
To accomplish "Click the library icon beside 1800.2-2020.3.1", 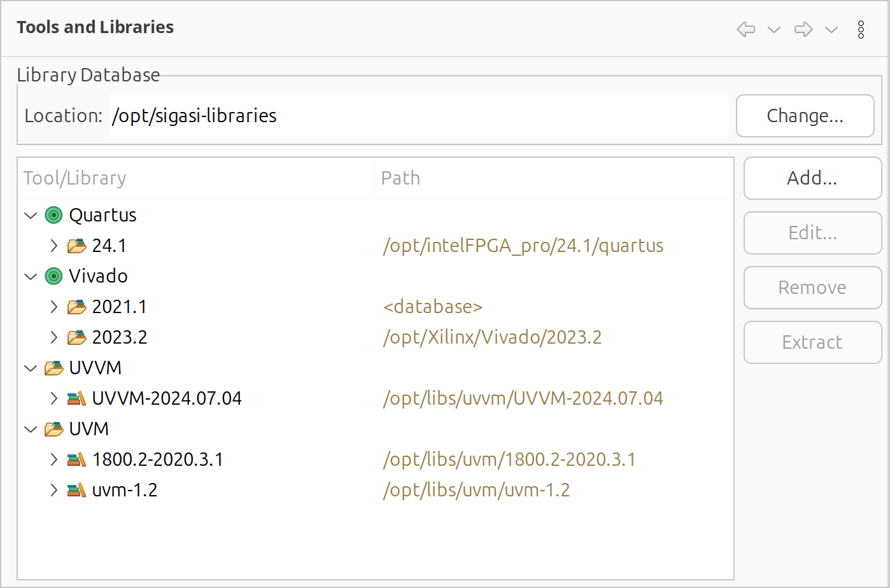I will [77, 459].
